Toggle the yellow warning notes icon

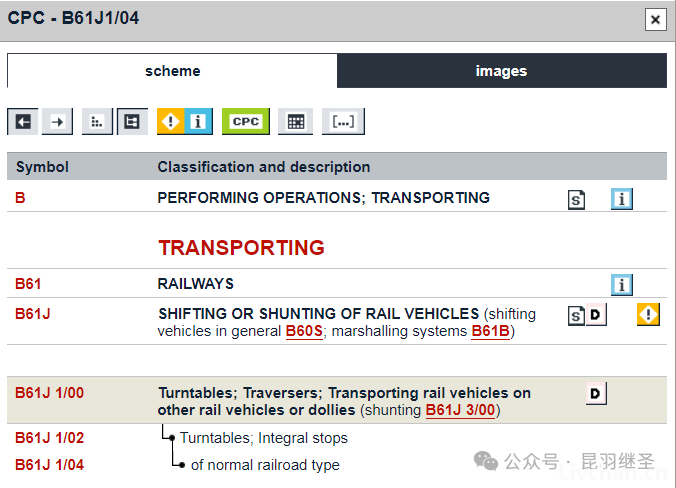coord(171,122)
